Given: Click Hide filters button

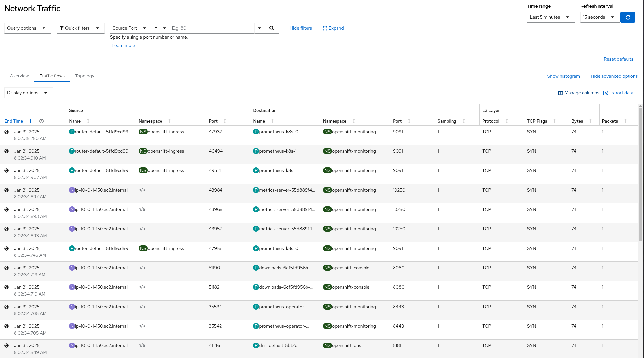Looking at the screenshot, I should tap(301, 28).
